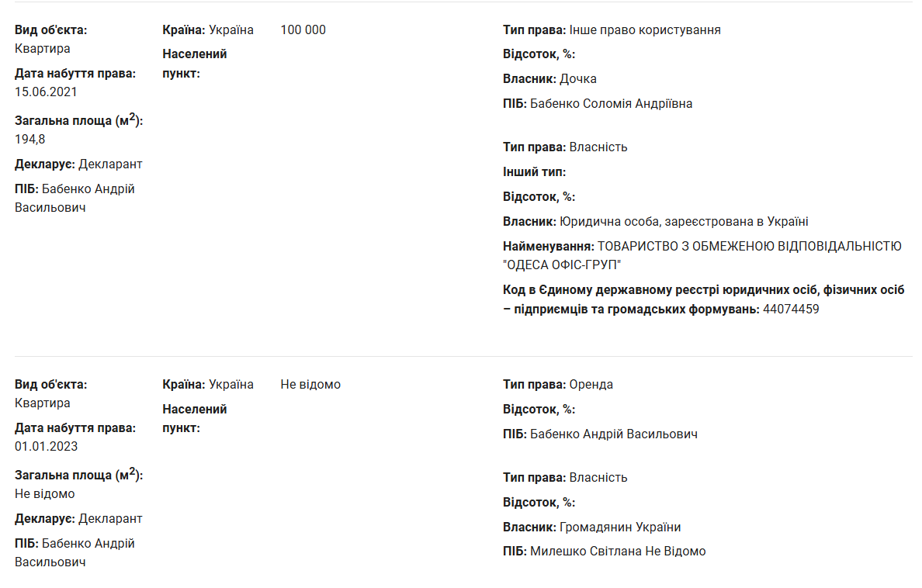Select the total area value 194,8

[30, 140]
